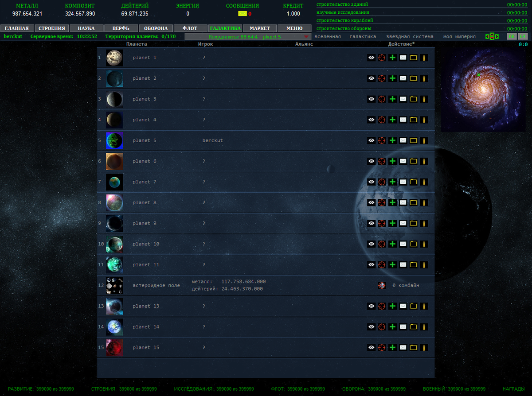This screenshot has width=532, height=396.
Task: Click the red planet 15 thumbnail
Action: [114, 348]
